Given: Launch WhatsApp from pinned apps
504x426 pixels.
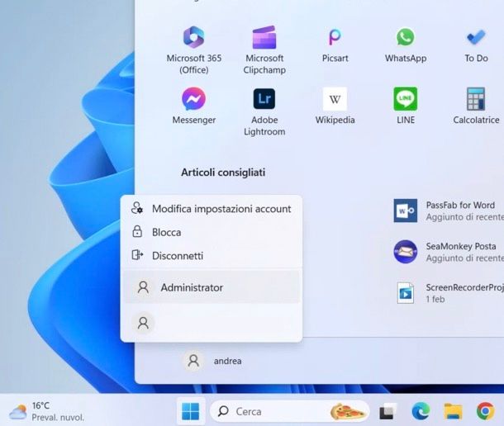Looking at the screenshot, I should click(x=406, y=45).
